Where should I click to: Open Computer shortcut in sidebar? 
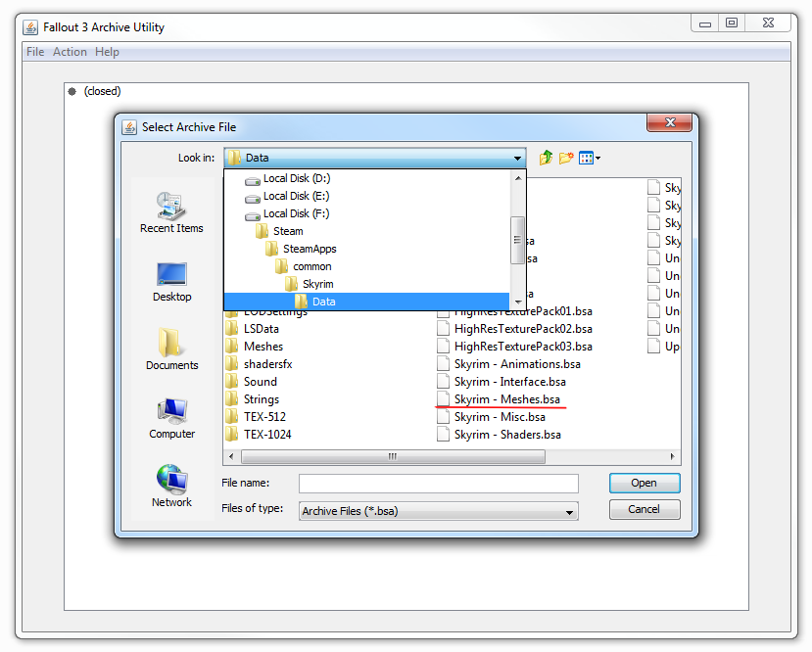(x=171, y=419)
